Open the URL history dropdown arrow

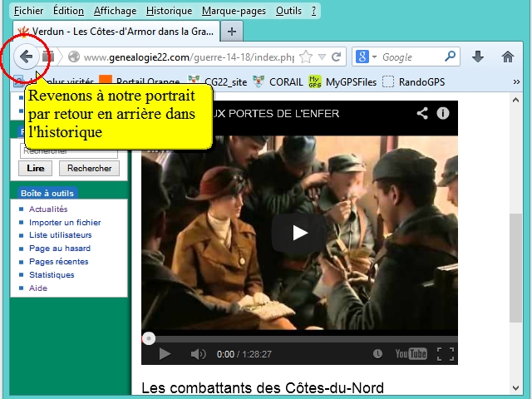[x=322, y=57]
